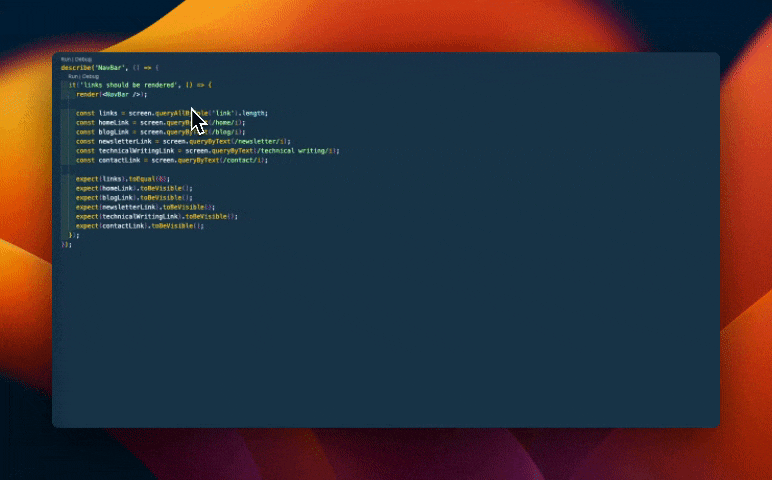772x480 pixels.
Task: Click the 'link' string in the queryAllByRole call
Action: 223,113
